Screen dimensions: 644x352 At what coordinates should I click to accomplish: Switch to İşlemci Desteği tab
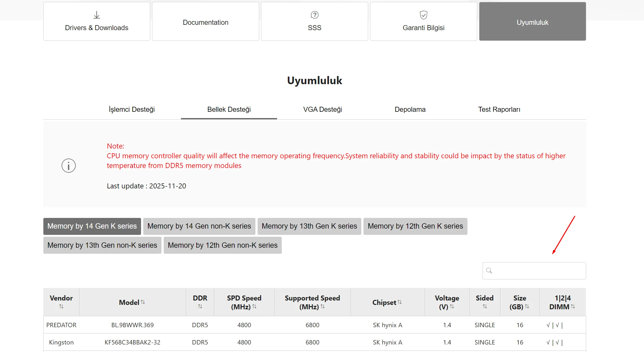pos(132,110)
